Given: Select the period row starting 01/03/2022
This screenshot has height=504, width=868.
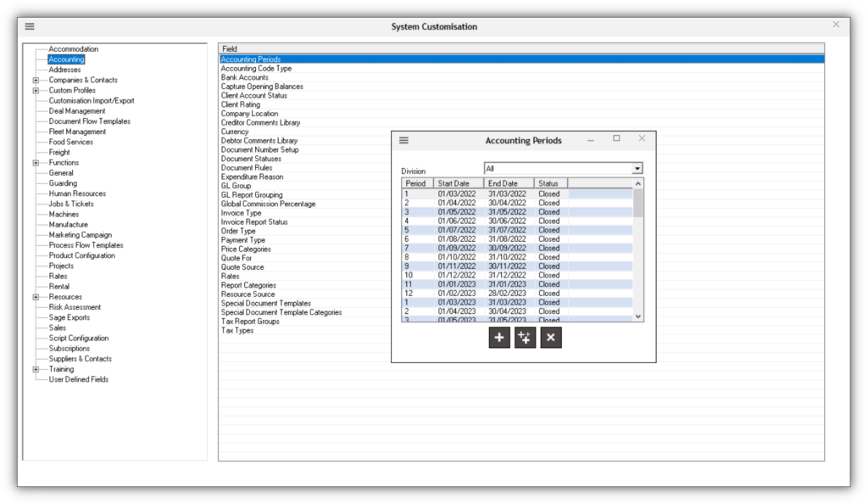Looking at the screenshot, I should (x=518, y=193).
